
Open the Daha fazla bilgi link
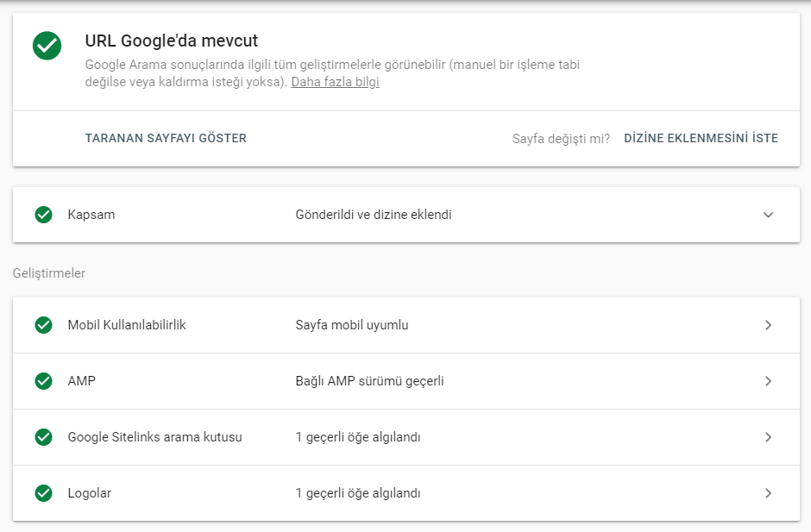[x=335, y=82]
